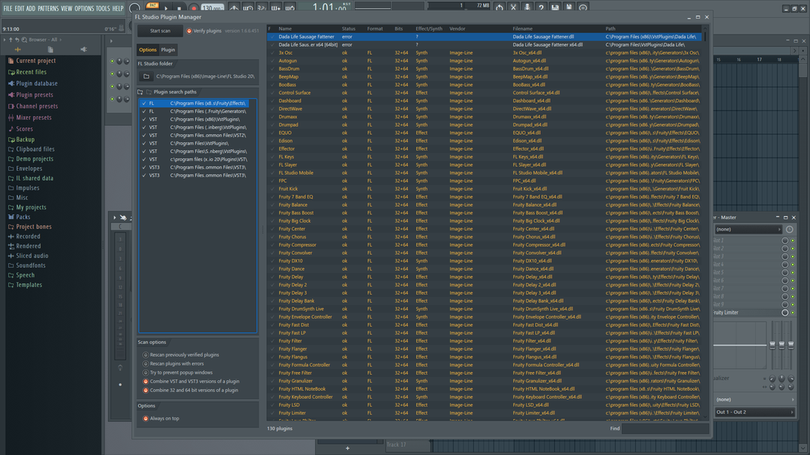
Task: Uncheck the first FL Fruity Effects search path
Action: point(144,103)
